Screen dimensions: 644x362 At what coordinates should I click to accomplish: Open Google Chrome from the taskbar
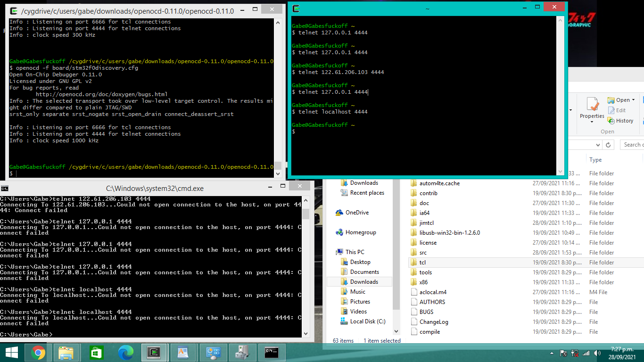click(x=38, y=353)
